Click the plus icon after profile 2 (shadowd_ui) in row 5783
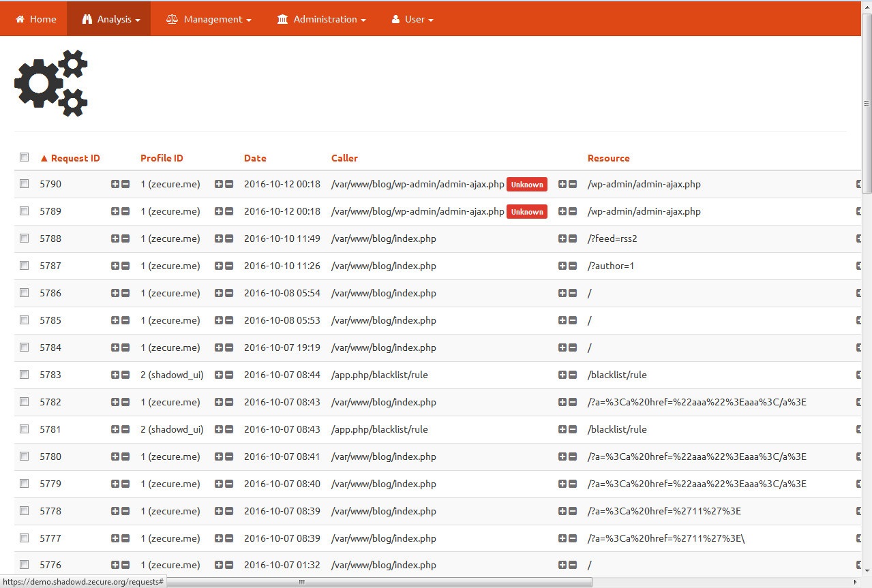This screenshot has height=588, width=872. [x=219, y=375]
